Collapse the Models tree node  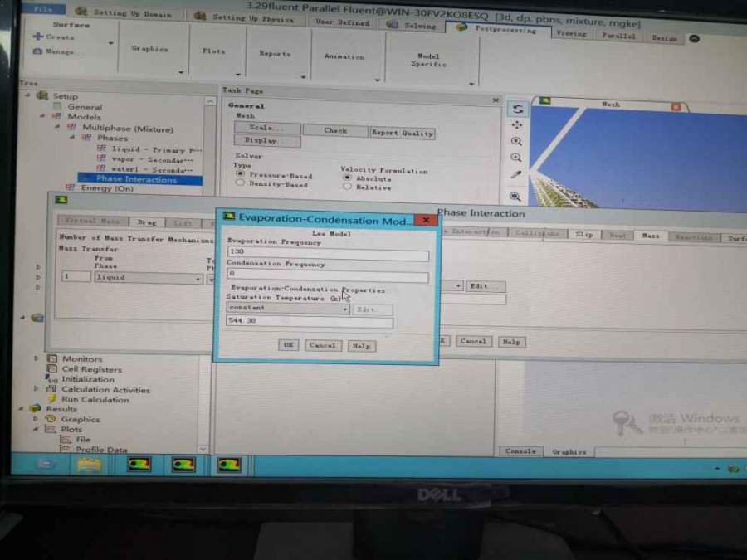[x=42, y=115]
